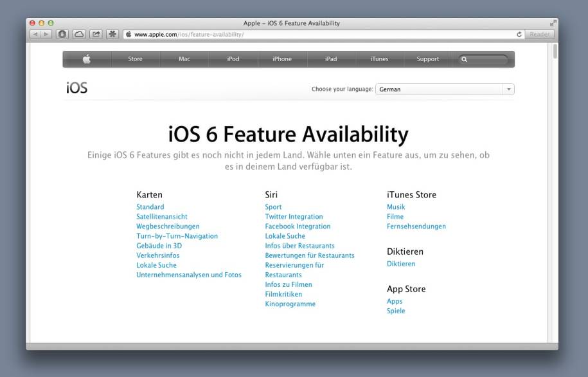
Task: Click the "Choose your language:" label
Action: [342, 89]
